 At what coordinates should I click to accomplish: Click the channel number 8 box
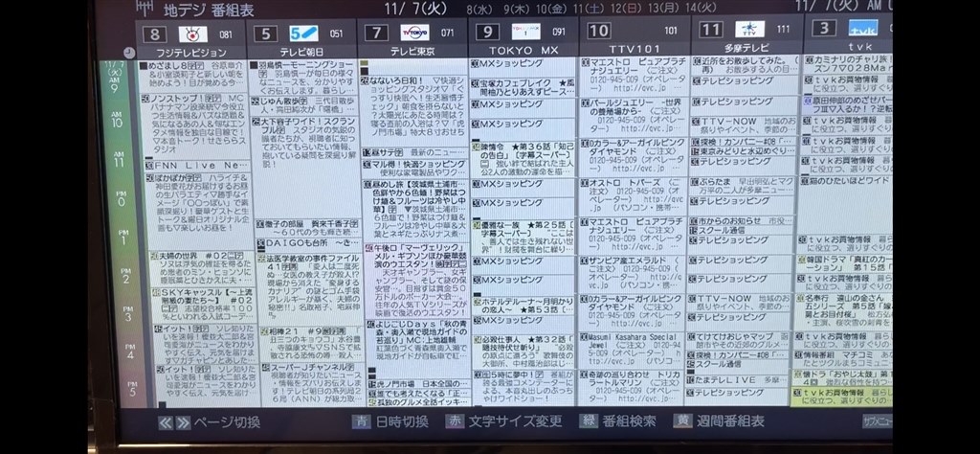click(154, 34)
